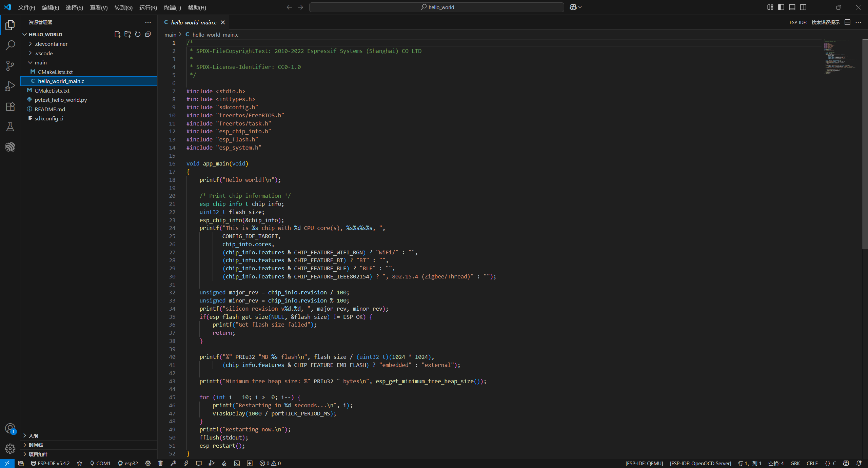868x468 pixels.
Task: Open the 终端(T) menu
Action: point(172,7)
